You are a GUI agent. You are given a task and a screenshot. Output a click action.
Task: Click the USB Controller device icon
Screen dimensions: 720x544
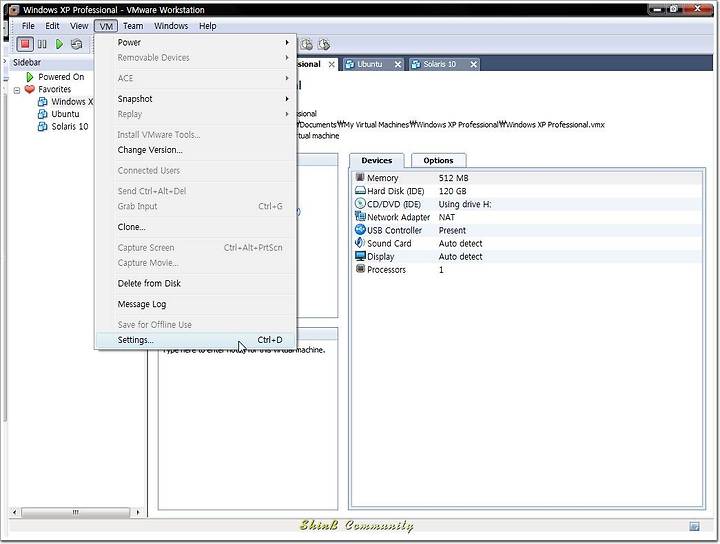[360, 230]
